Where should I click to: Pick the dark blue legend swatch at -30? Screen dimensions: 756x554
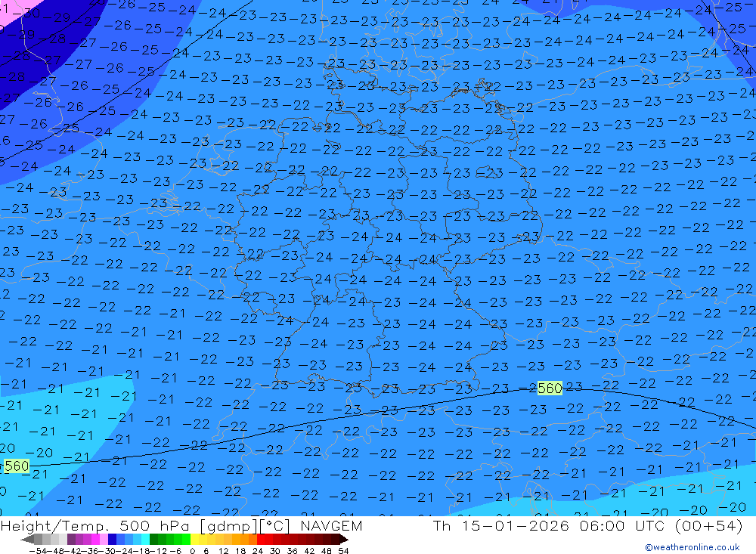click(x=112, y=539)
